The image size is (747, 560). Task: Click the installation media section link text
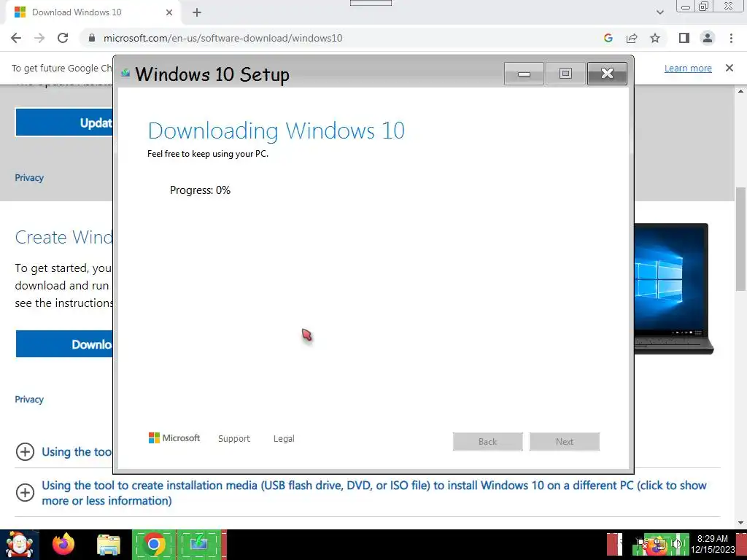tap(374, 493)
